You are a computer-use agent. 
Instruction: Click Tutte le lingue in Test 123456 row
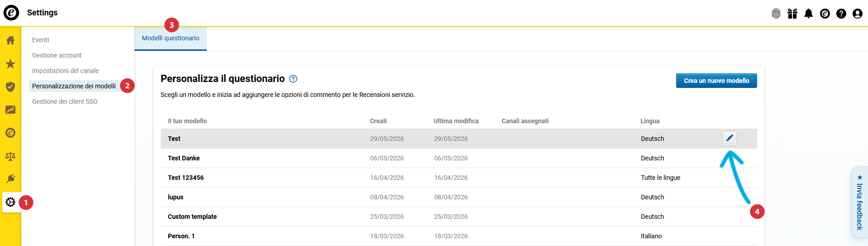coord(661,178)
